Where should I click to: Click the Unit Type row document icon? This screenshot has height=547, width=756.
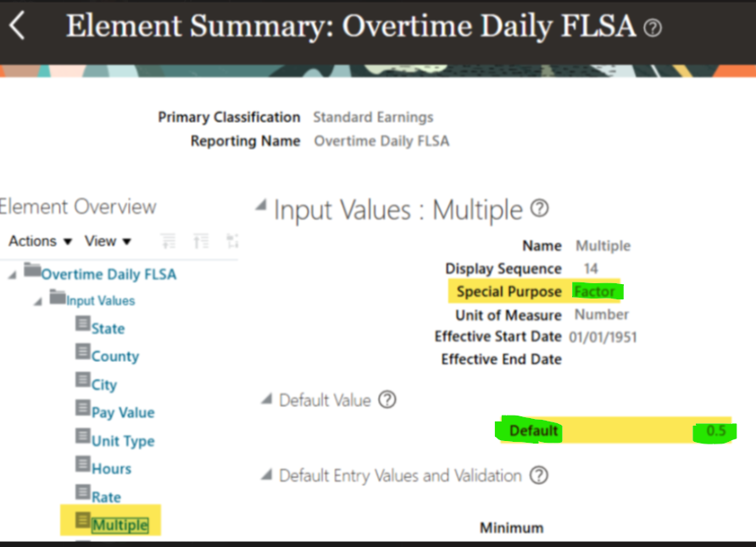point(83,436)
